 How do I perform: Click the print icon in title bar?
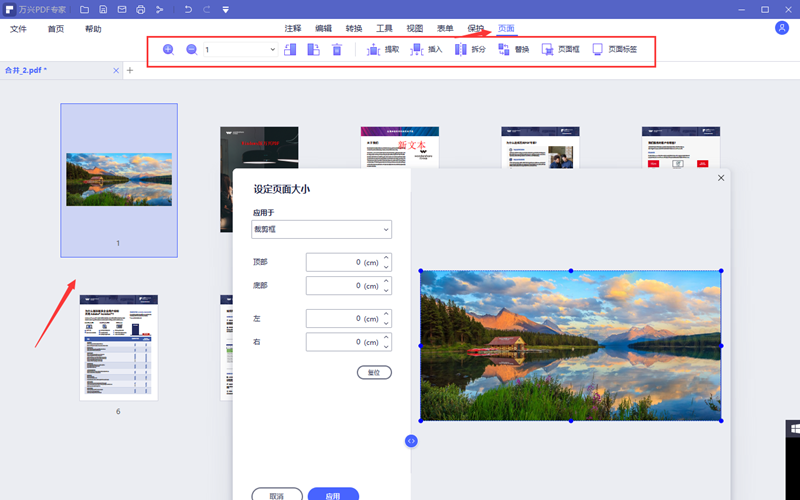(140, 10)
